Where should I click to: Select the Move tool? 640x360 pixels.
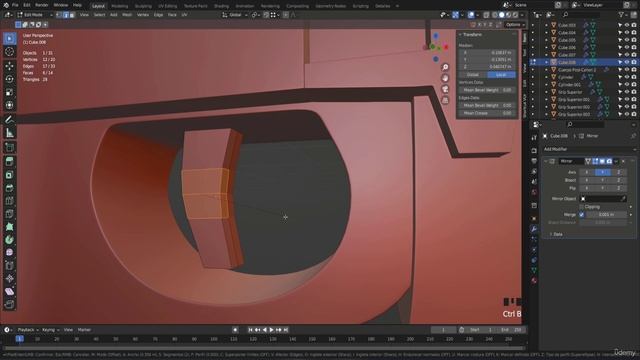point(9,66)
